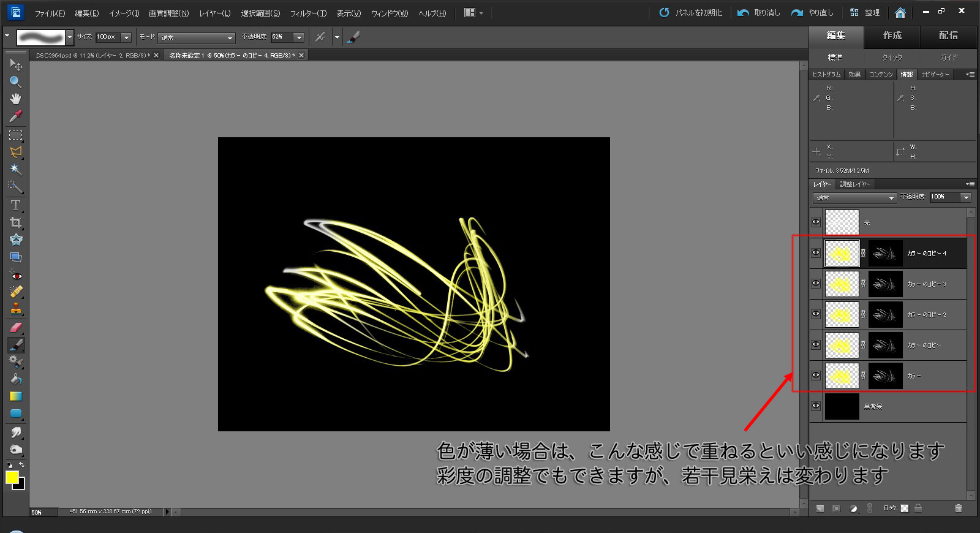Switch to the ヒストグラム tab
This screenshot has width=980, height=533.
(x=826, y=74)
